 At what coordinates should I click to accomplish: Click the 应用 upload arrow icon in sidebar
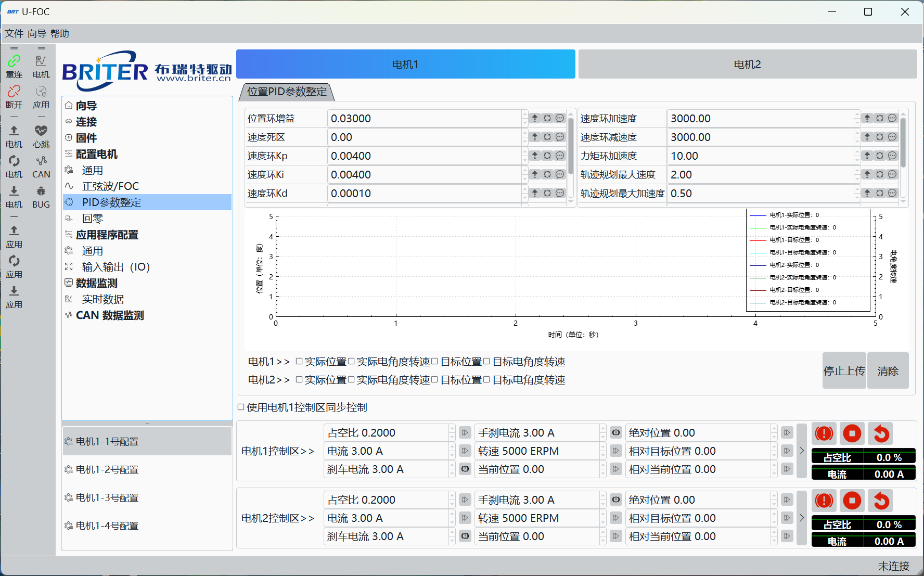pyautogui.click(x=14, y=231)
